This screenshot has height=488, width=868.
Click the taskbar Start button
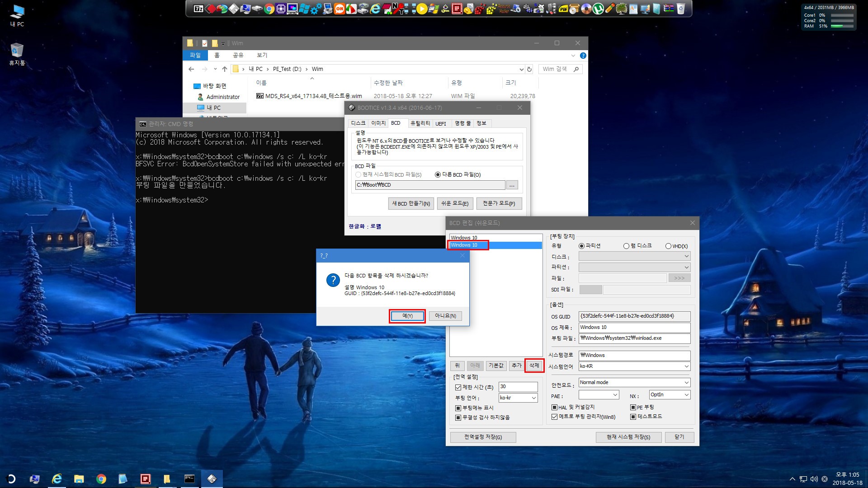pyautogui.click(x=11, y=479)
